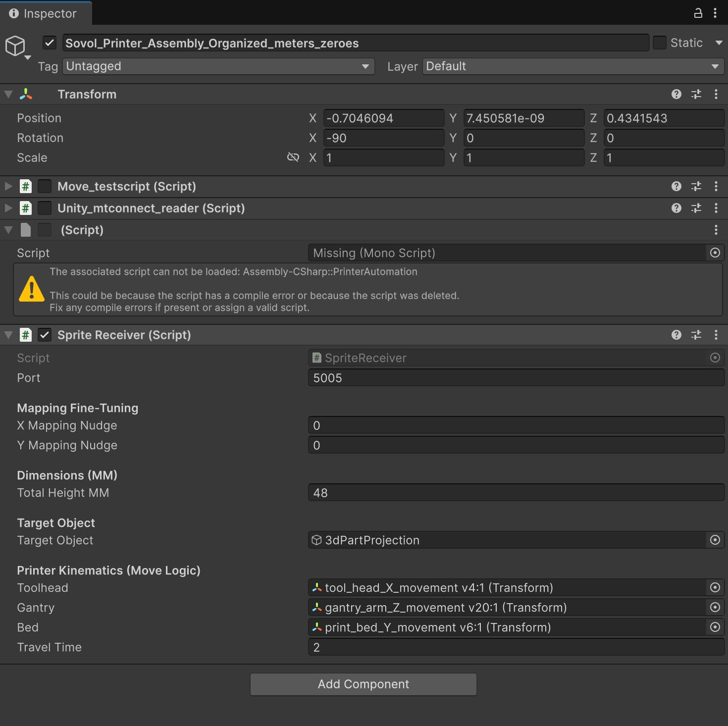Click the Position Z field

(664, 118)
